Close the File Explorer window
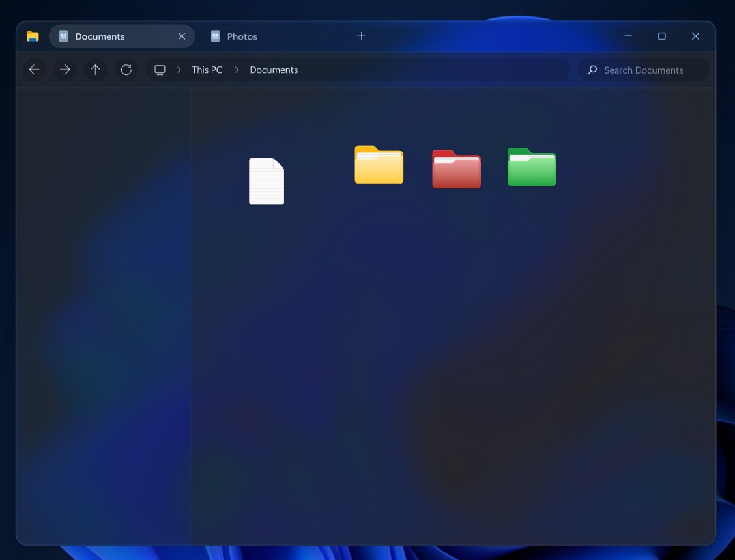Image resolution: width=735 pixels, height=560 pixels. 696,36
